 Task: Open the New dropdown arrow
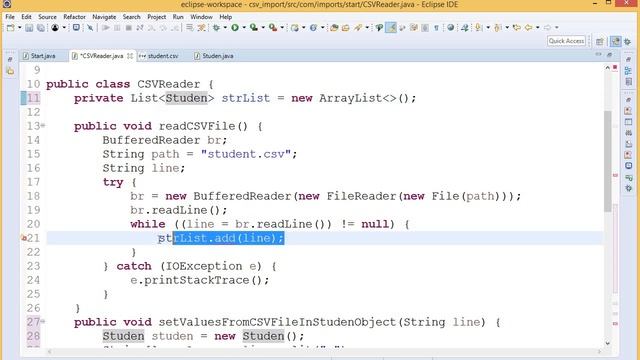coord(19,28)
